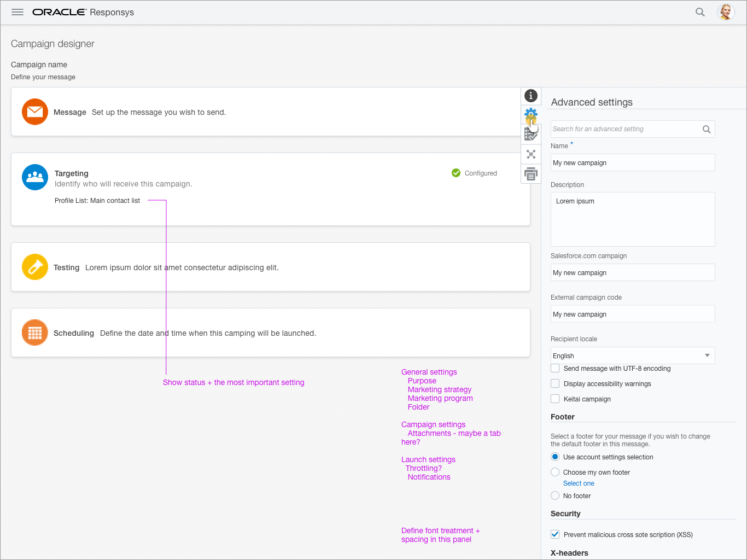Uncheck Prevent malicious cross site scripting
Image resolution: width=747 pixels, height=560 pixels.
click(x=555, y=534)
